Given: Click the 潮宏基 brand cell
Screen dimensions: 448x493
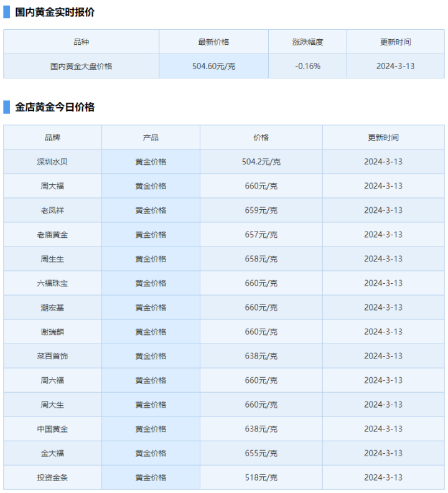Looking at the screenshot, I should 52,308.
